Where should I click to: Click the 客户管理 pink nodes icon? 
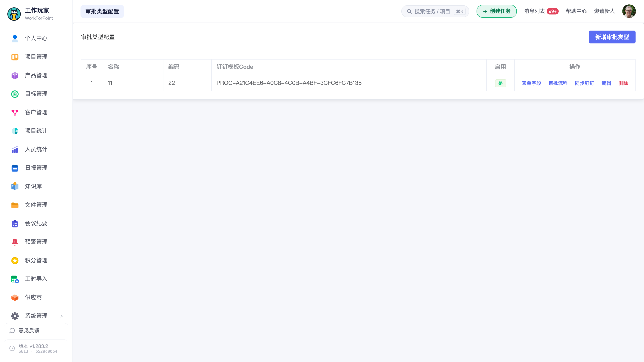(x=15, y=112)
